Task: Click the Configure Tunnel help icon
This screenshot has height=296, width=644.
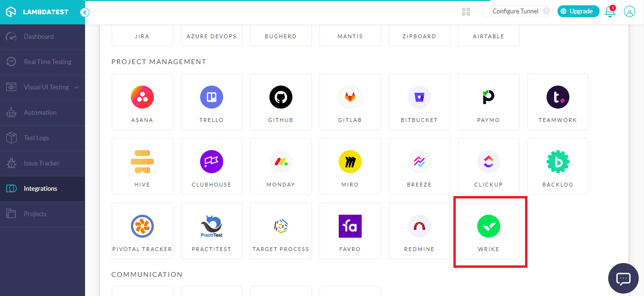Action: 546,11
